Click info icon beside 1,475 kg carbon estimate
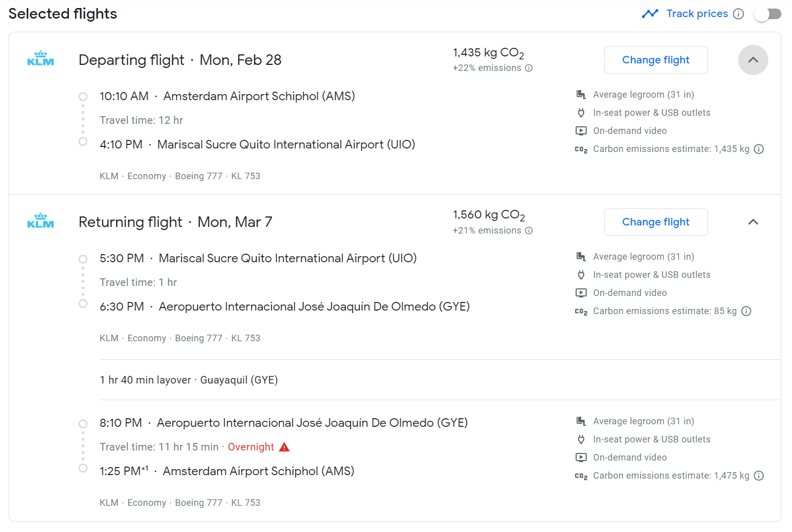The width and height of the screenshot is (792, 532). 759,476
